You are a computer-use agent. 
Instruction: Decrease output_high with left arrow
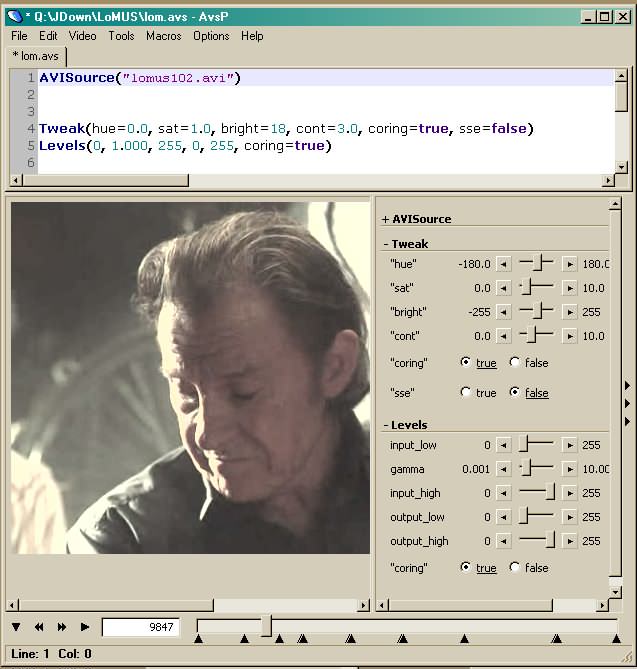pyautogui.click(x=503, y=541)
